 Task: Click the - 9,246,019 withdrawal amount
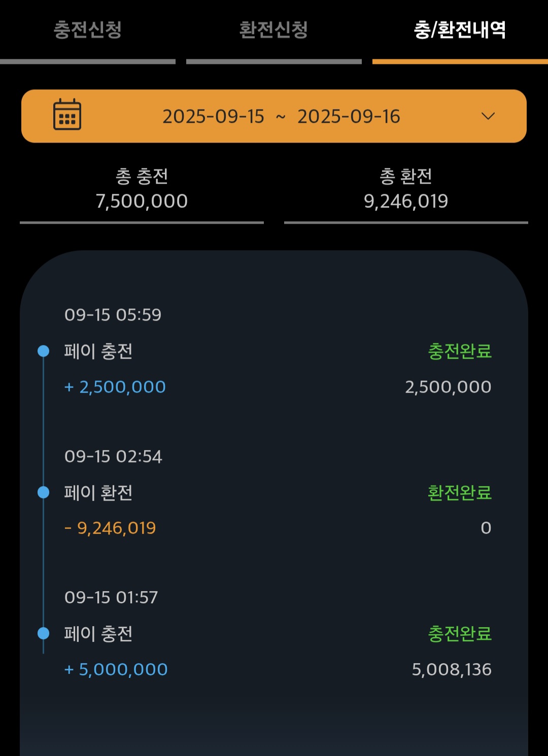click(x=110, y=528)
